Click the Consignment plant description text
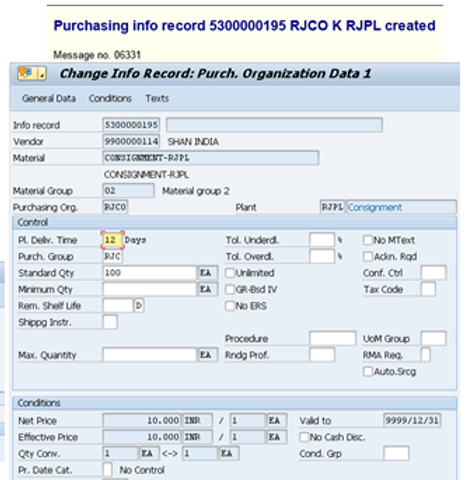Image resolution: width=468 pixels, height=480 pixels. 375,207
